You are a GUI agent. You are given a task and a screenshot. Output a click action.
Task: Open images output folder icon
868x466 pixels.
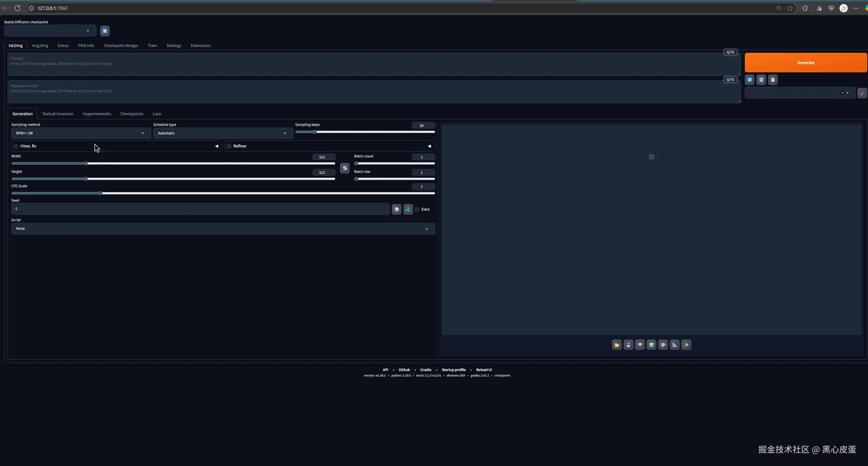[617, 345]
